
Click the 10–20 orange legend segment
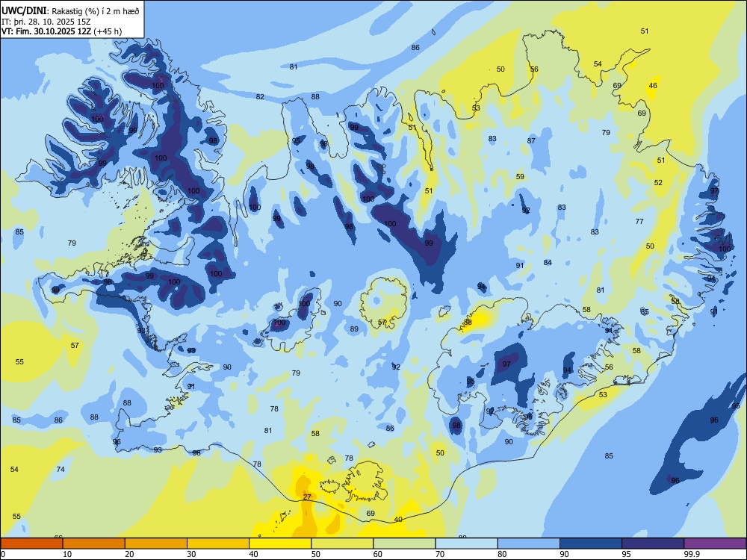pyautogui.click(x=94, y=544)
